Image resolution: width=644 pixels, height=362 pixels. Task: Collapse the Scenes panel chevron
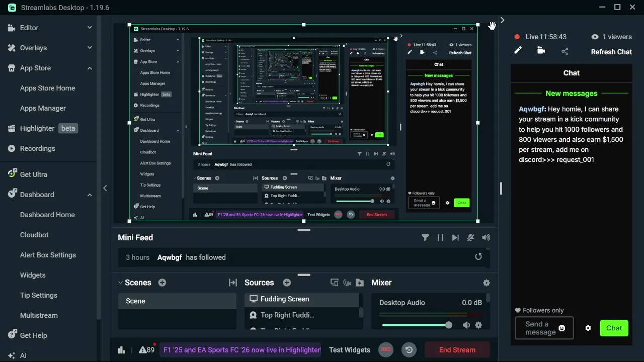coord(120,283)
